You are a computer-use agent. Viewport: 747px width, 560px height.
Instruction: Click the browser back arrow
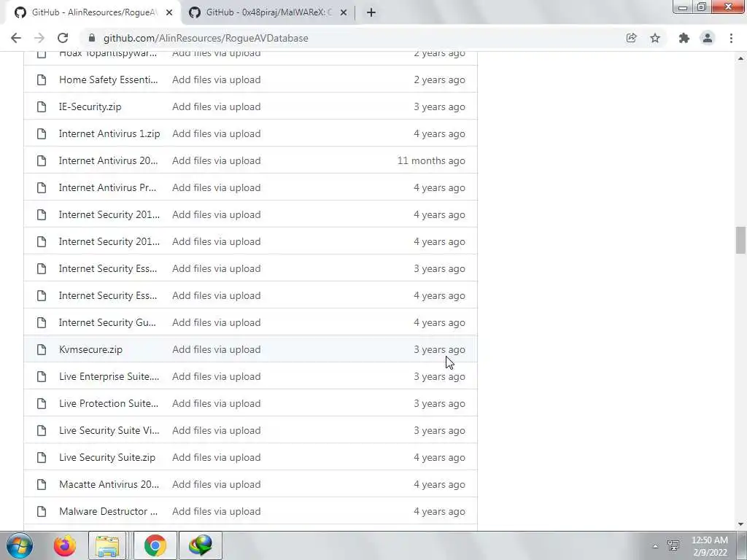(x=16, y=38)
